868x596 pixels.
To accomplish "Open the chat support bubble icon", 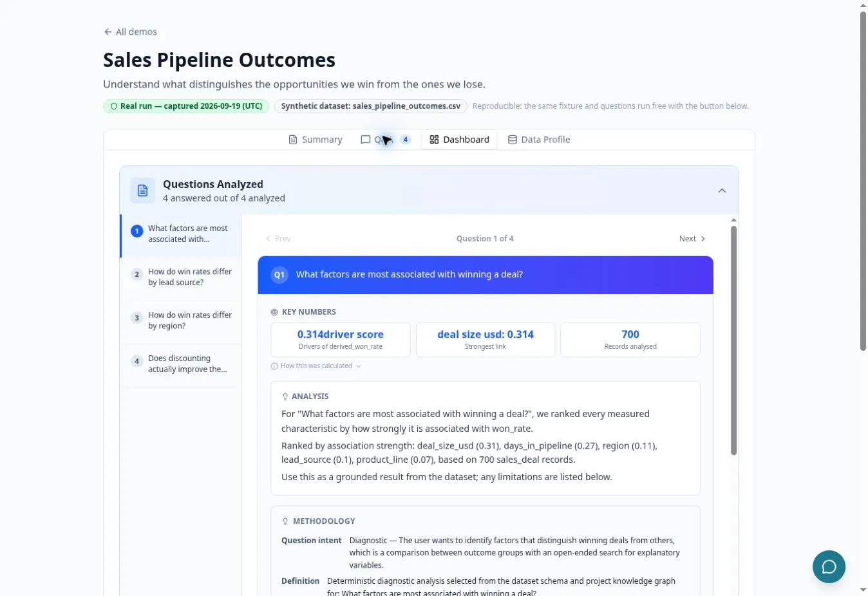I will coord(829,566).
